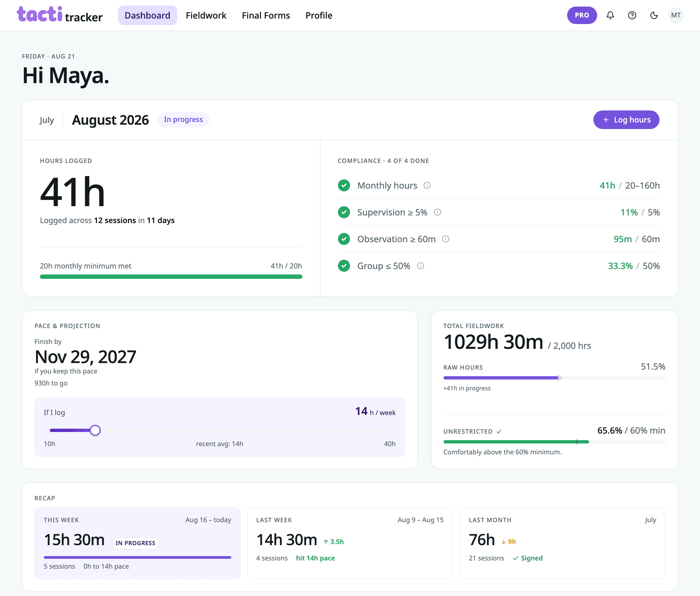Toggle dark mode moon icon

click(x=654, y=15)
